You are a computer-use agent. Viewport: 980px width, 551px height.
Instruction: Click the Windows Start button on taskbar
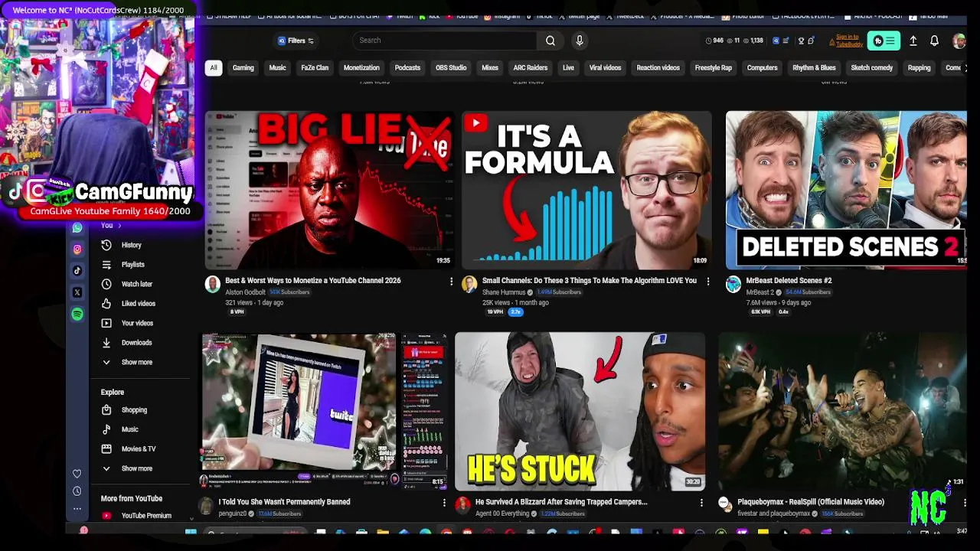[x=191, y=533]
